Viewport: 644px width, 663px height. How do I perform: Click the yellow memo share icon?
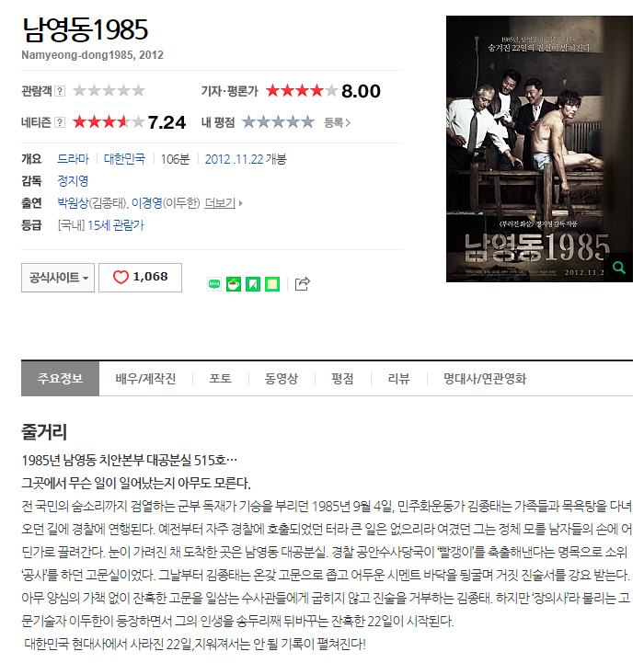pyautogui.click(x=272, y=284)
